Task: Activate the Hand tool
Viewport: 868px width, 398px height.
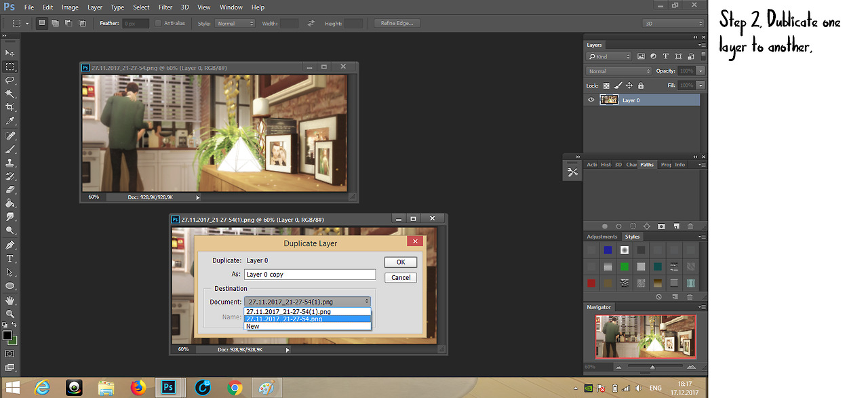Action: pyautogui.click(x=10, y=300)
